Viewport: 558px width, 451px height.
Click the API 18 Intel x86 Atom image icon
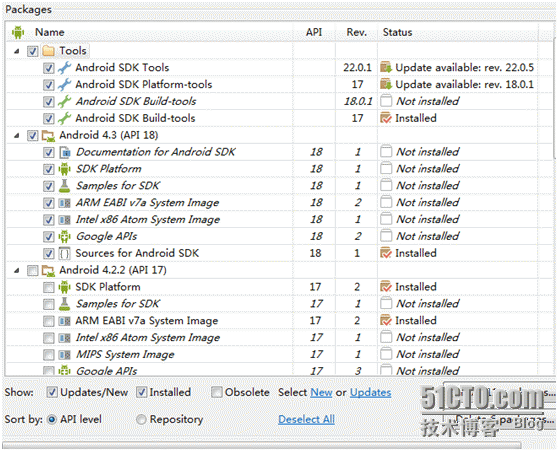(64, 220)
